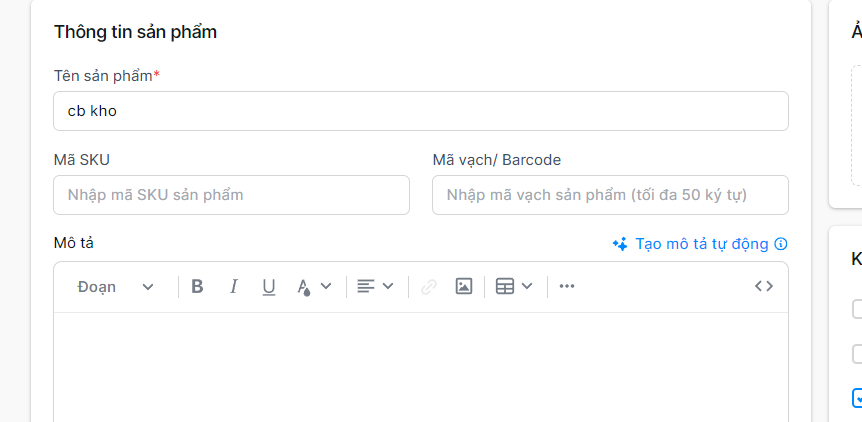The height and width of the screenshot is (422, 862).
Task: Open the text alignment dropdown
Action: click(x=375, y=287)
